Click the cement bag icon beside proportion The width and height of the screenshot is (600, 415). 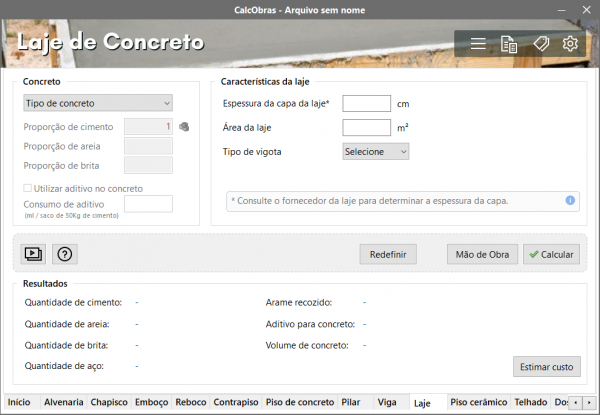tap(184, 127)
